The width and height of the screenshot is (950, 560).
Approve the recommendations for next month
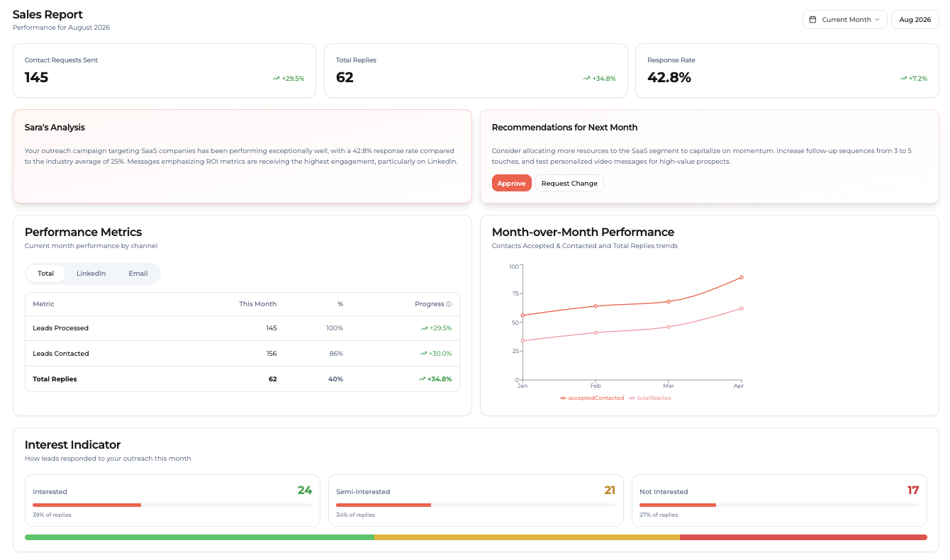click(x=511, y=183)
